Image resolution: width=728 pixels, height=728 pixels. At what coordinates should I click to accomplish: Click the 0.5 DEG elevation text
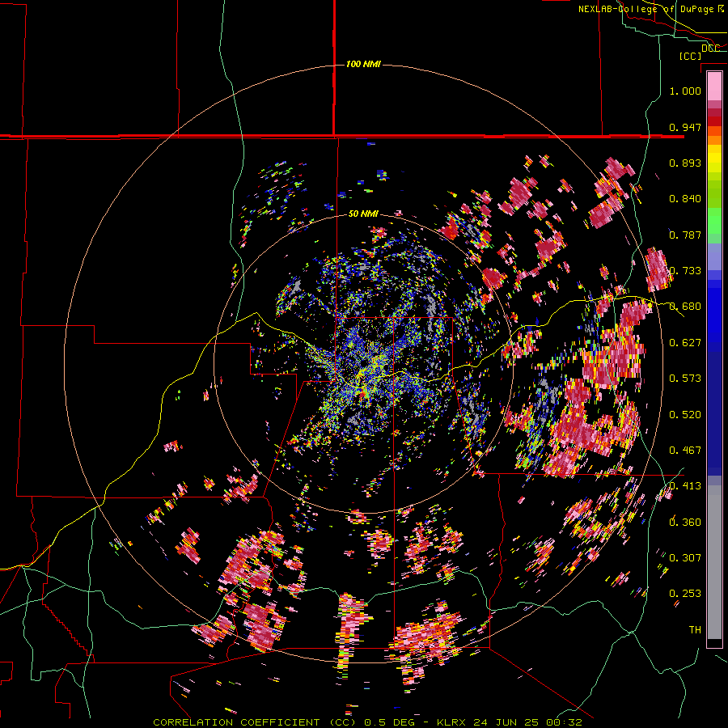[388, 722]
